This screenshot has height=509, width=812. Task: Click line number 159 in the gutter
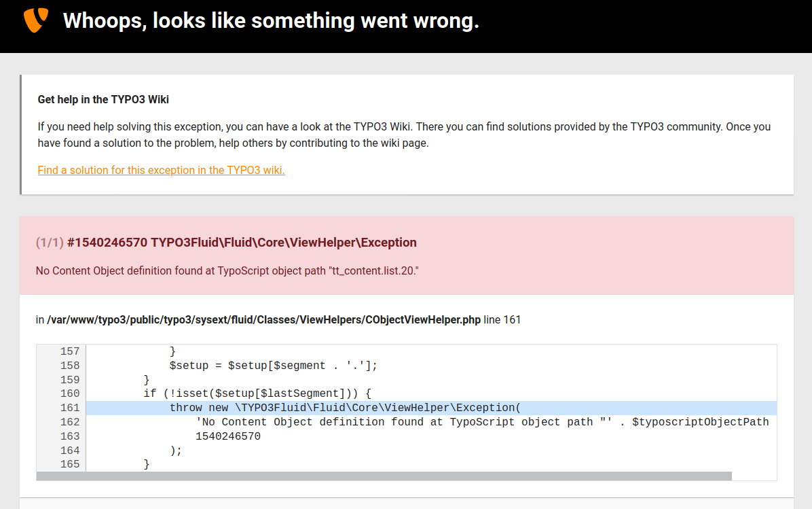coord(69,380)
